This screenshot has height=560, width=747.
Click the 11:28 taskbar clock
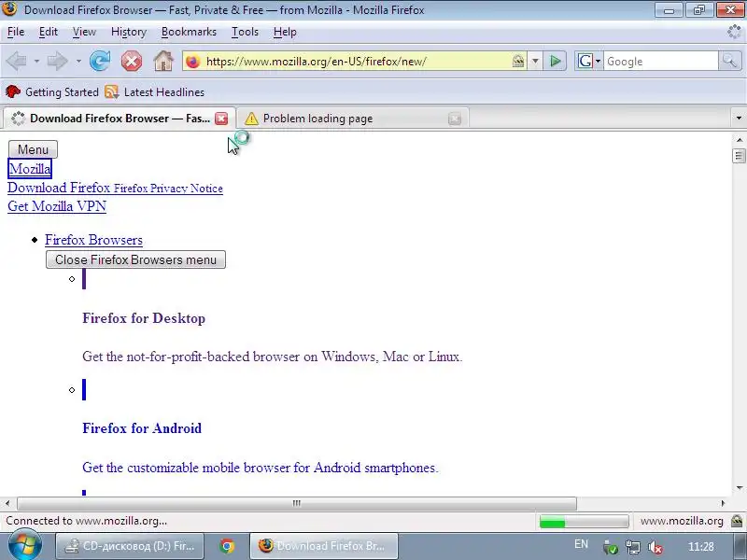[701, 547]
